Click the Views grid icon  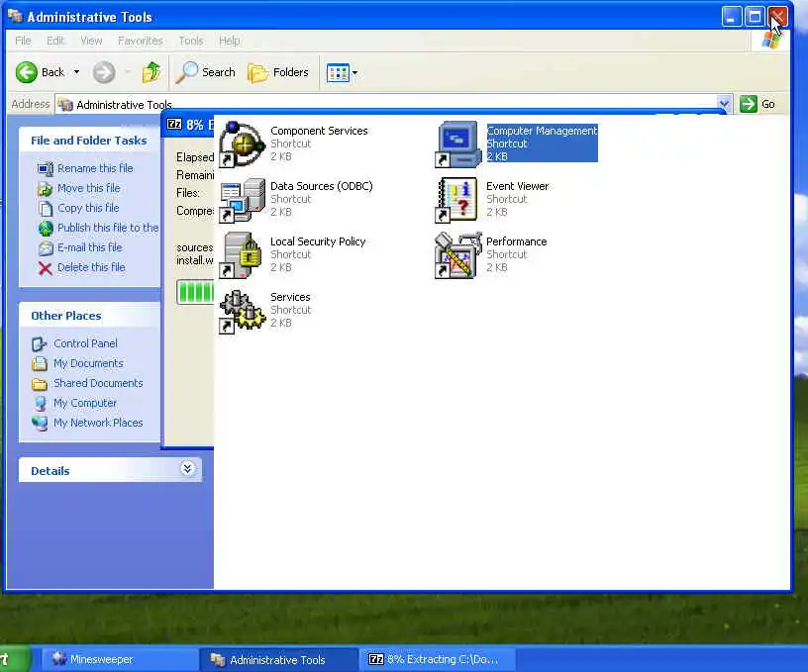point(338,73)
